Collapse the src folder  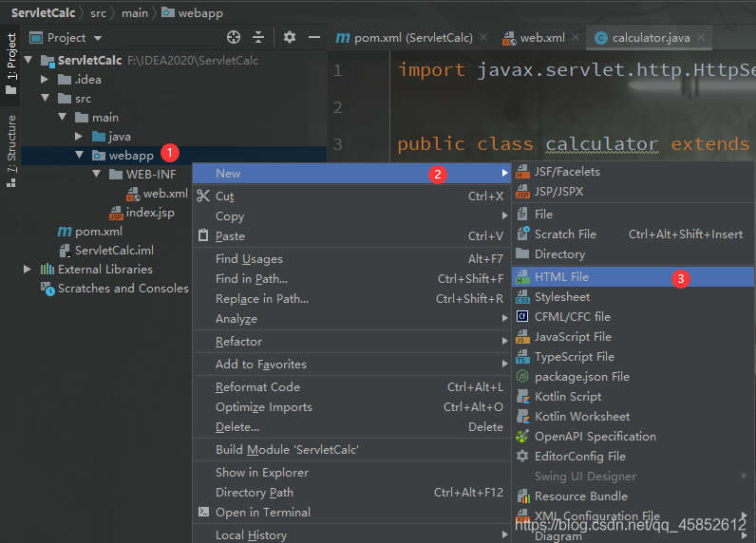(46, 98)
